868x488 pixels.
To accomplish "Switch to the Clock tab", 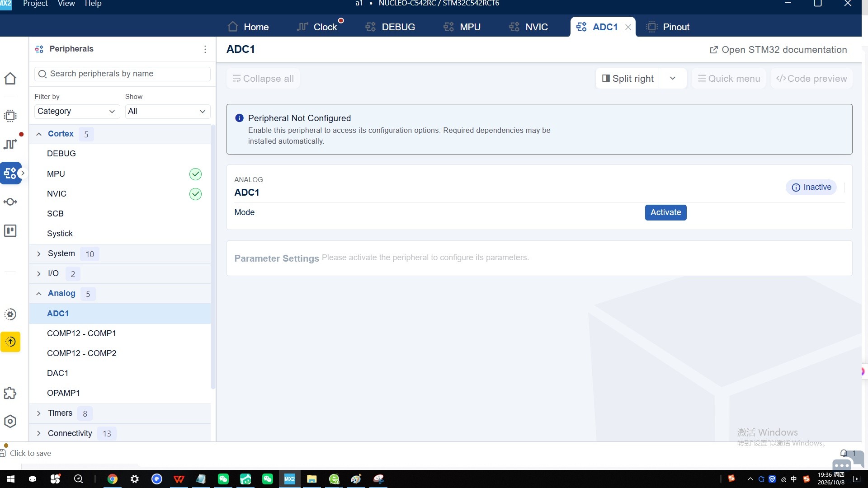I will click(x=317, y=27).
